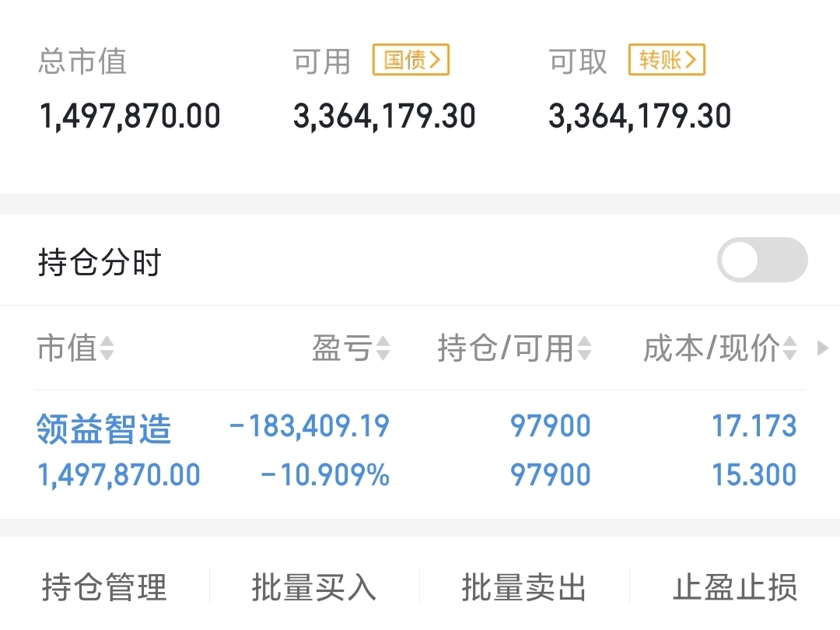
Task: Sort holdings by 成本/现价 arrows
Action: [789, 349]
